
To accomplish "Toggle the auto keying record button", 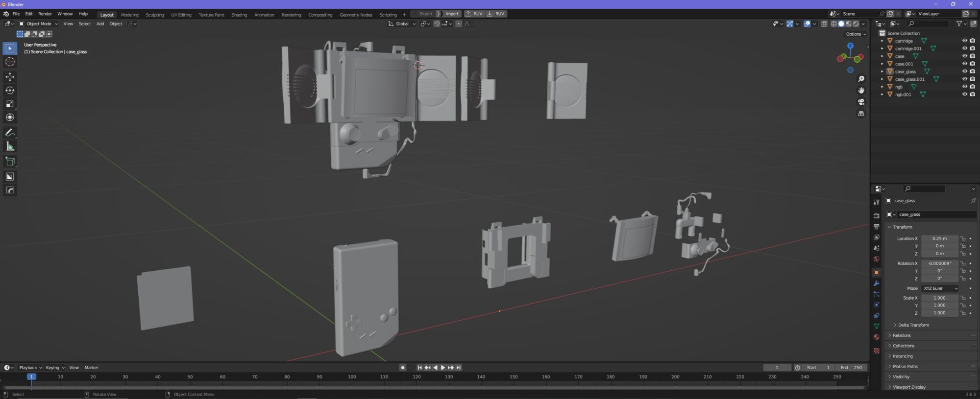I will point(402,368).
